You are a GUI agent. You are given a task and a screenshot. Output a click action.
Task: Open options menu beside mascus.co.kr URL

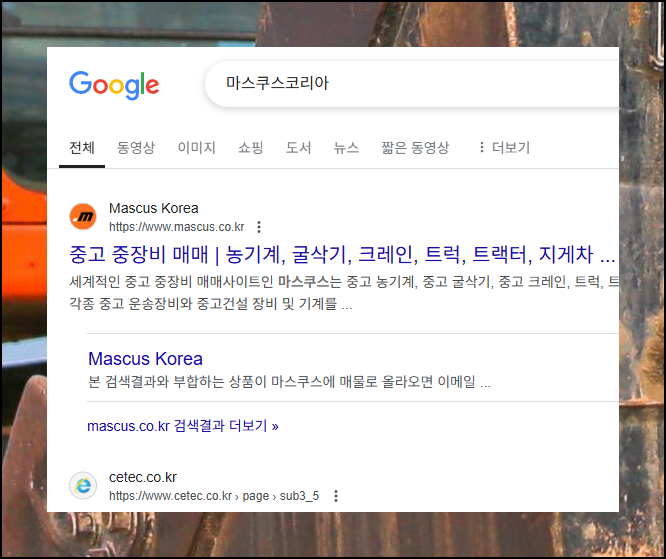click(x=259, y=227)
